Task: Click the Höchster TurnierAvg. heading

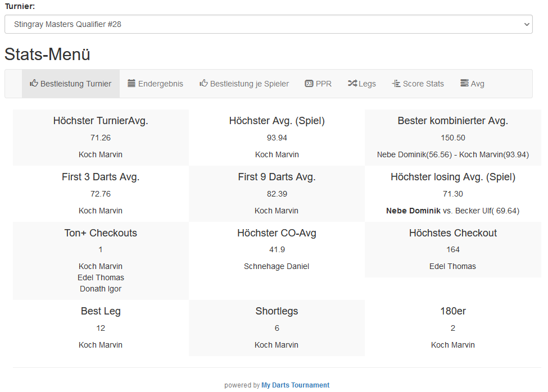Action: click(x=101, y=121)
